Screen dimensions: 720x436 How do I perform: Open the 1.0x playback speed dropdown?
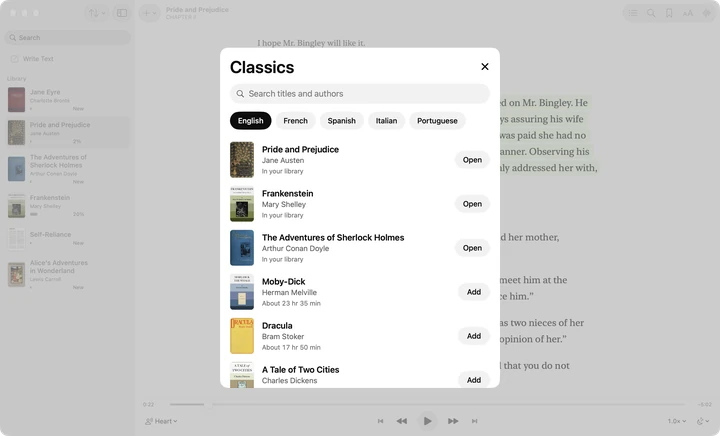coord(677,421)
